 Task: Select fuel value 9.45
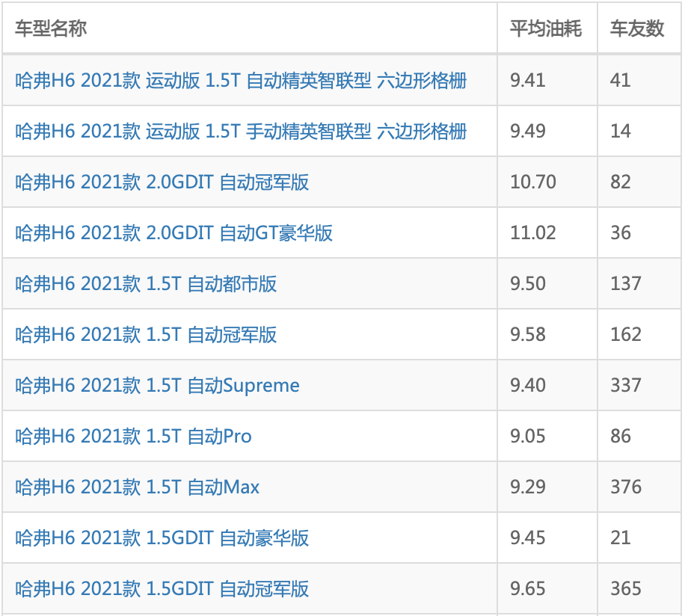click(528, 538)
